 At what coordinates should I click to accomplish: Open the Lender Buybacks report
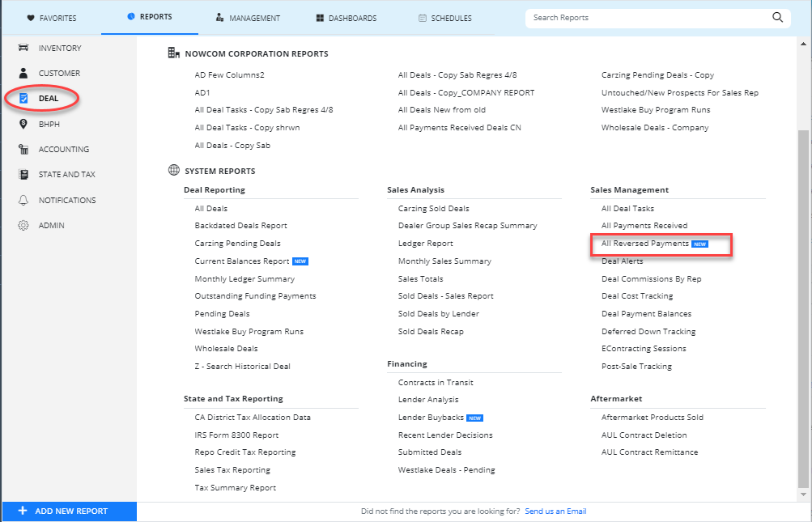[x=431, y=418]
